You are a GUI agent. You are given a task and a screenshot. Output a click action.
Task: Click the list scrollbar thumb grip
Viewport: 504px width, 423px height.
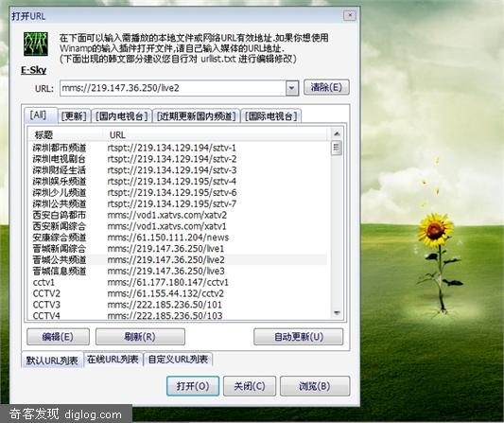coord(337,148)
